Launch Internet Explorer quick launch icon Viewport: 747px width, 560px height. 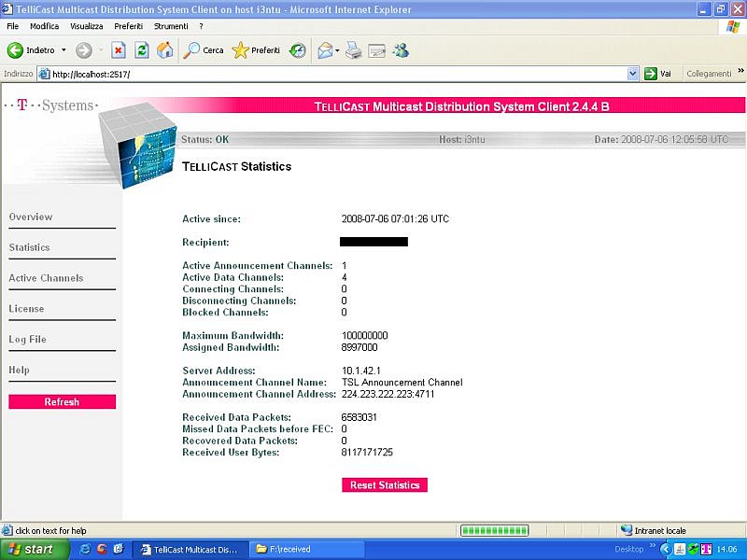click(85, 549)
